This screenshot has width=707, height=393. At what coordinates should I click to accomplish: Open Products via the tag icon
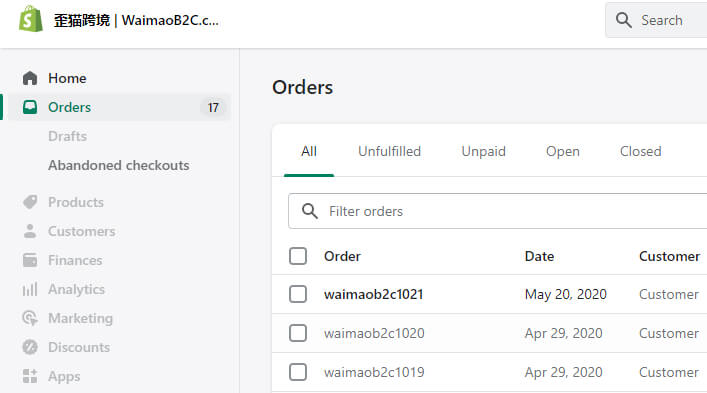(x=30, y=202)
